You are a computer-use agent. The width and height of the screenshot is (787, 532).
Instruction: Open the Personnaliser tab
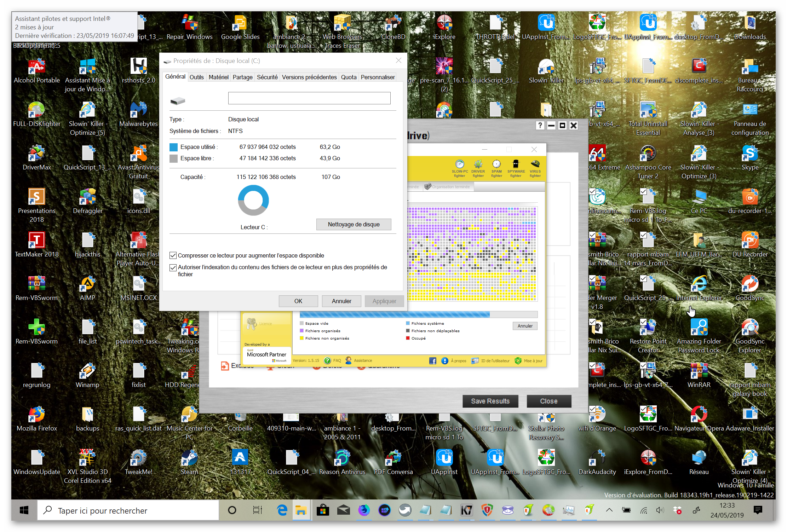(378, 77)
